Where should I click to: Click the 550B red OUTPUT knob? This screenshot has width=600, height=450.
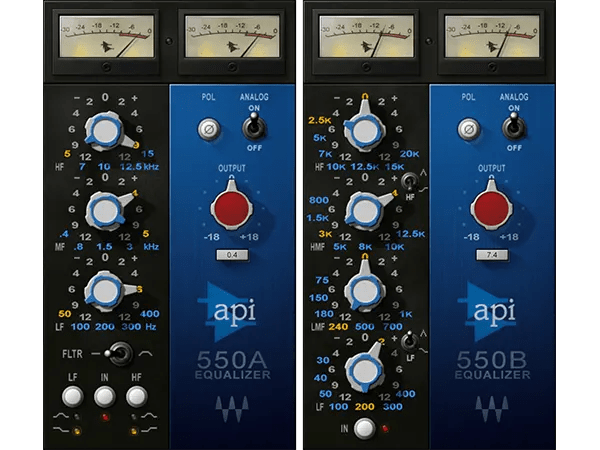(492, 209)
